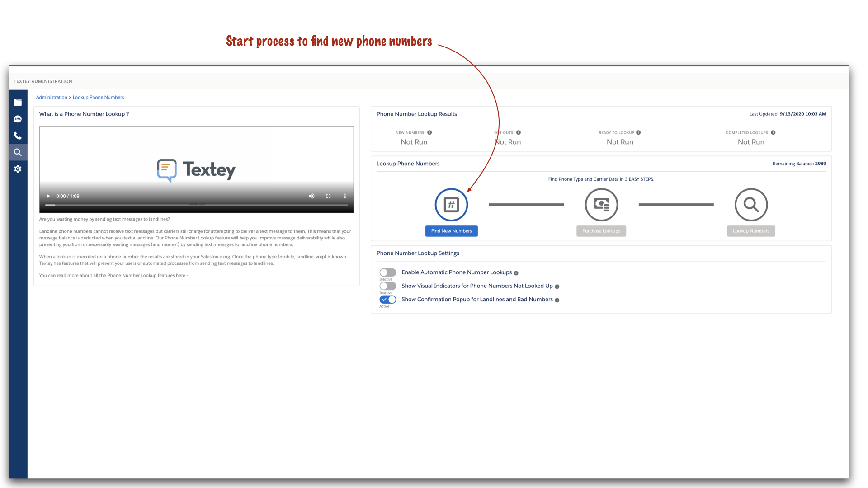This screenshot has height=488, width=868.
Task: Click 'You can read more about' sentence
Action: click(x=113, y=275)
